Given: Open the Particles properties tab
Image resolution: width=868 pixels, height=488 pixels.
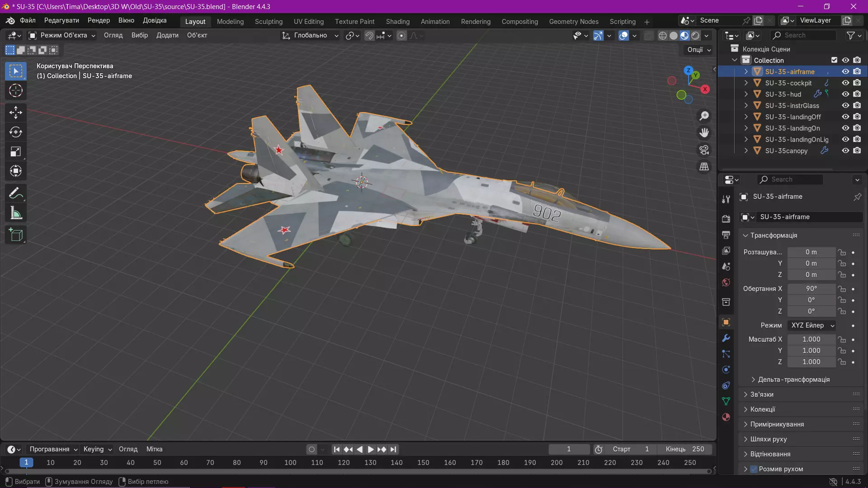Looking at the screenshot, I should pyautogui.click(x=726, y=354).
